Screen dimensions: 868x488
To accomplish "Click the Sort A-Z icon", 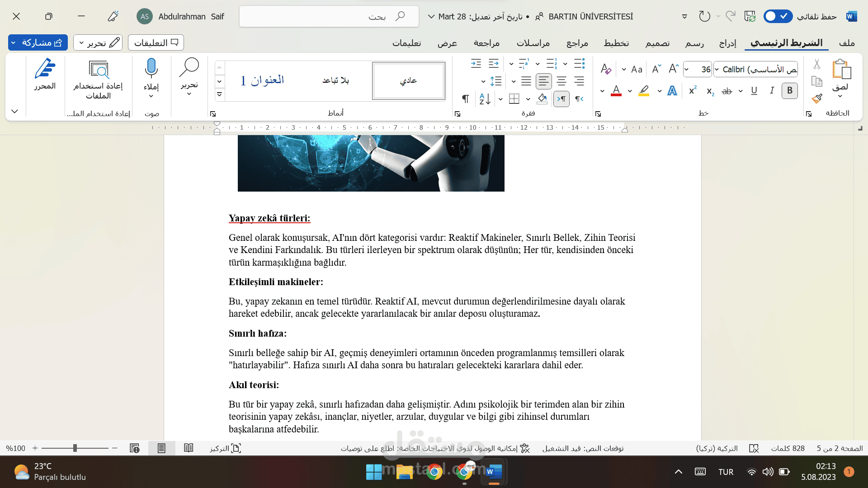I will 485,99.
